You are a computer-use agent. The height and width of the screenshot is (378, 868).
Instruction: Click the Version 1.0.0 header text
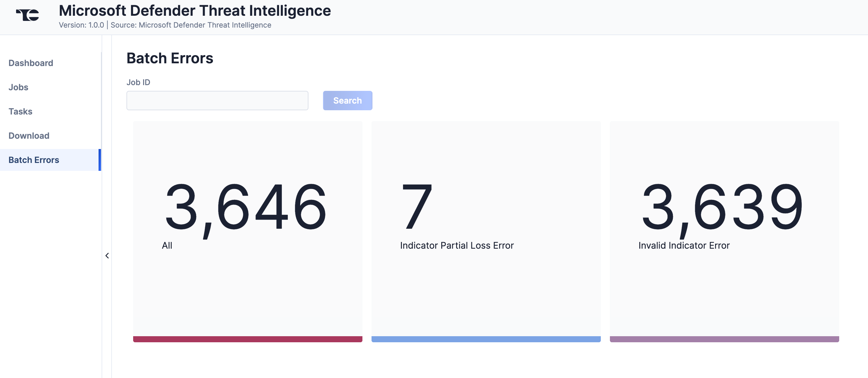[81, 25]
